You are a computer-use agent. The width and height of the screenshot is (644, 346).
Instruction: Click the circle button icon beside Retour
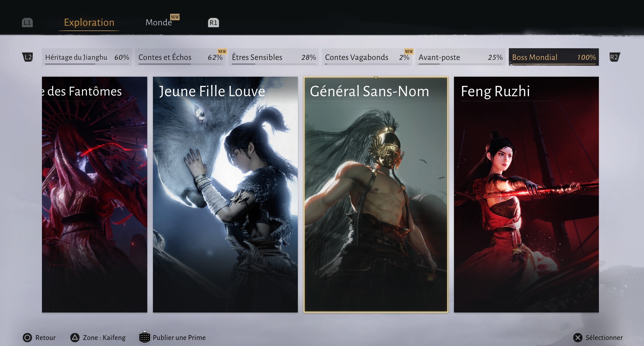coord(27,337)
